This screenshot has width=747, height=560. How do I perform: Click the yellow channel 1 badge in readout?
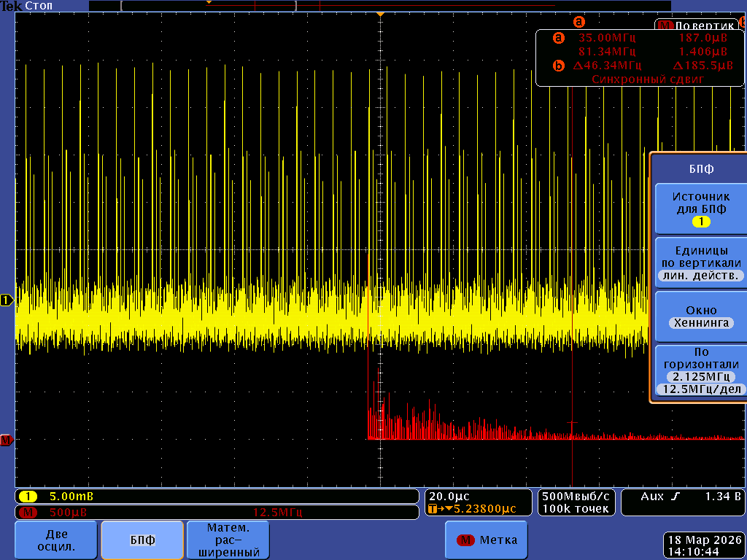[x=29, y=497]
